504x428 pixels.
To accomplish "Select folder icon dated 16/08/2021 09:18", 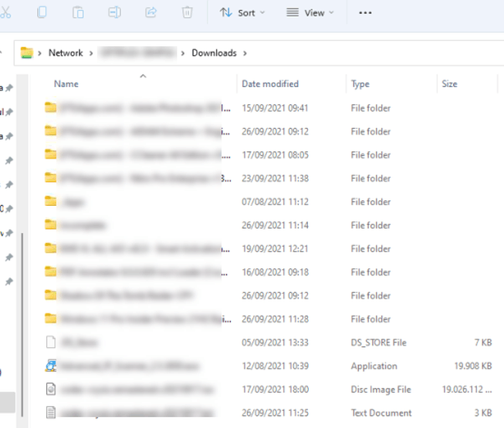I will pyautogui.click(x=50, y=271).
